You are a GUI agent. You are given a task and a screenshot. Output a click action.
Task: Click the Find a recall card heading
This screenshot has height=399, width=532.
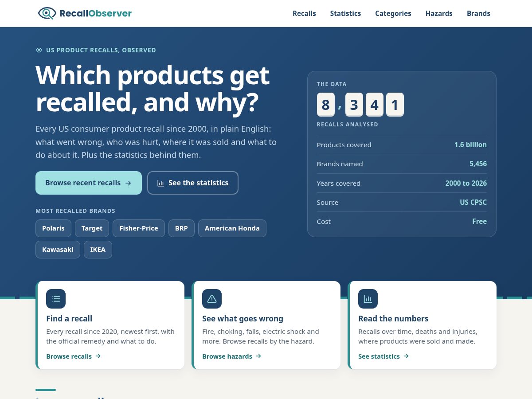point(69,318)
